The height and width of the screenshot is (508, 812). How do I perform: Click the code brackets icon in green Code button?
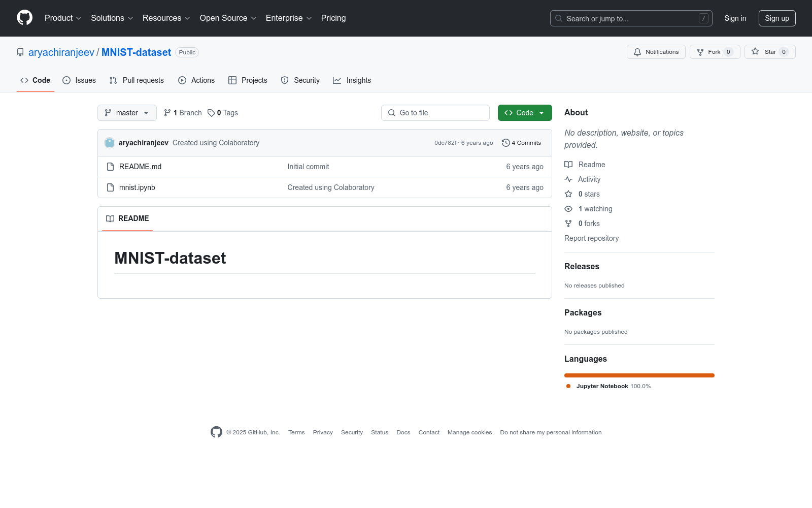(x=509, y=113)
